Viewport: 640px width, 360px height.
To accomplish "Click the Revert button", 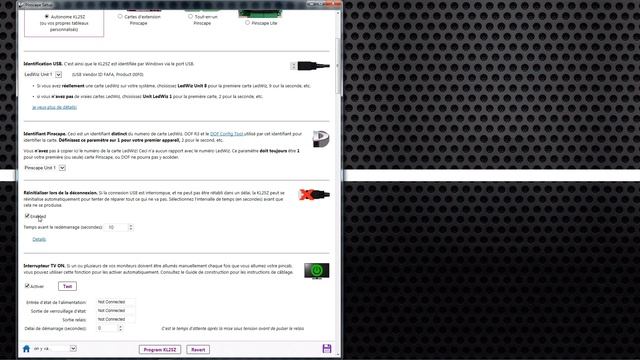I will 198,350.
